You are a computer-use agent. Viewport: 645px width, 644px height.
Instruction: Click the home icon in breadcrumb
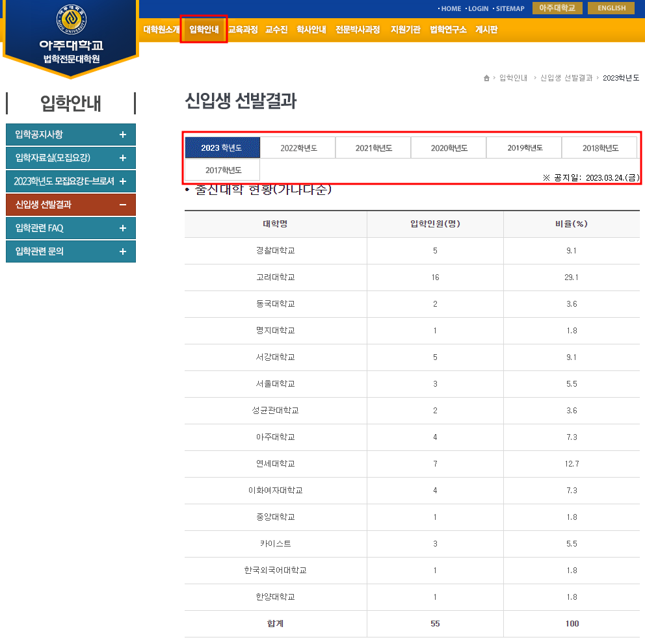tap(486, 78)
